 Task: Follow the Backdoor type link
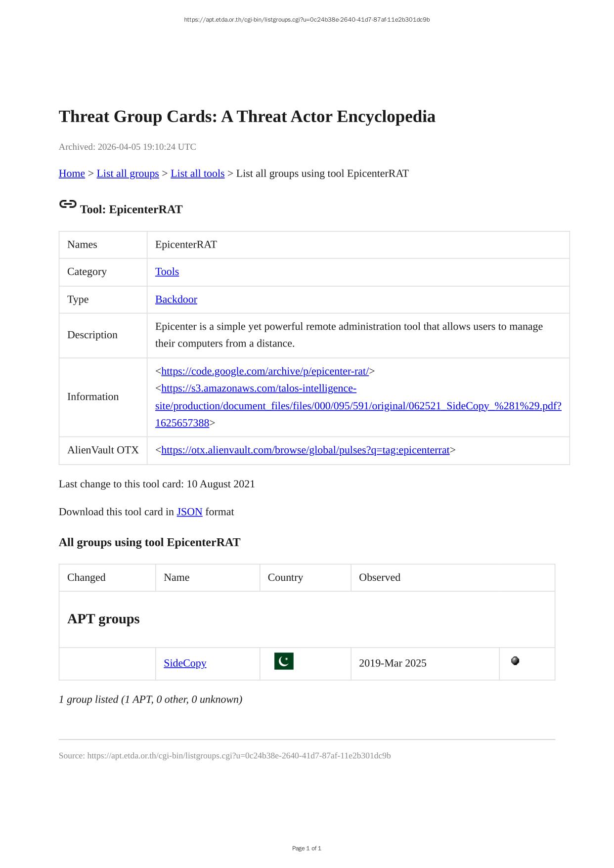point(176,300)
